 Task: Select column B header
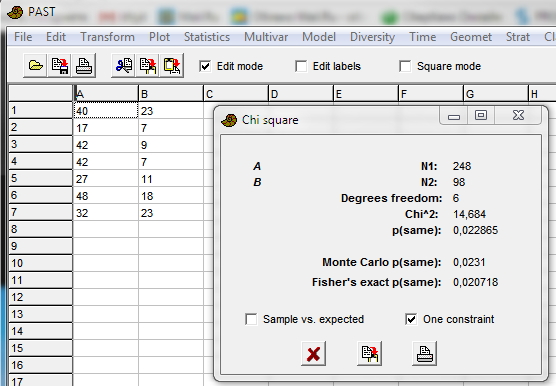(x=171, y=94)
